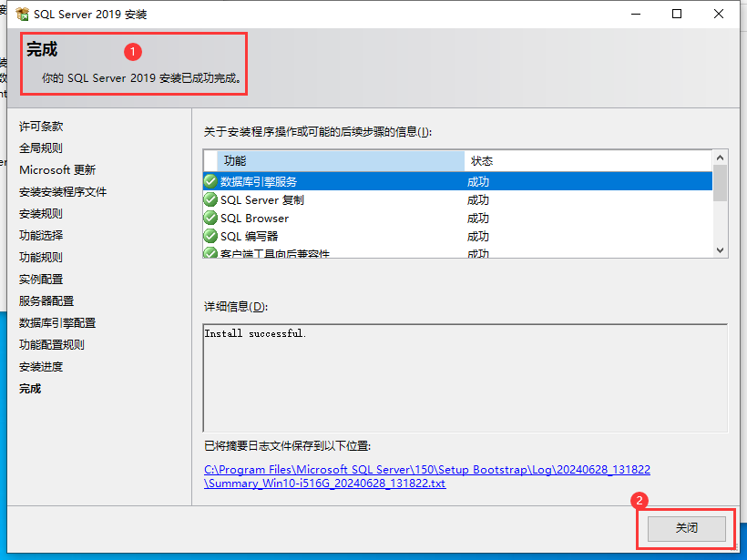
Task: Click the 成功 status of SQL Browser
Action: [478, 219]
